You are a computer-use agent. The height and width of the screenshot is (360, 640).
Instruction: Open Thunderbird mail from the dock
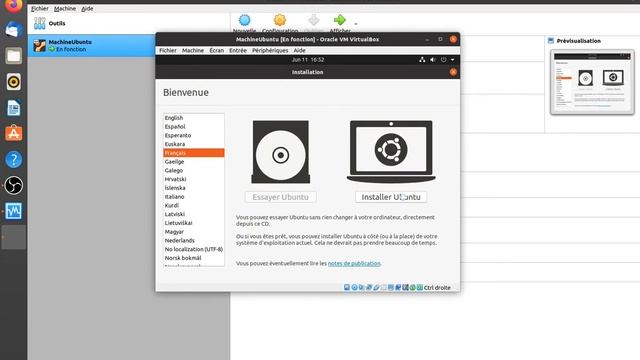click(x=13, y=30)
